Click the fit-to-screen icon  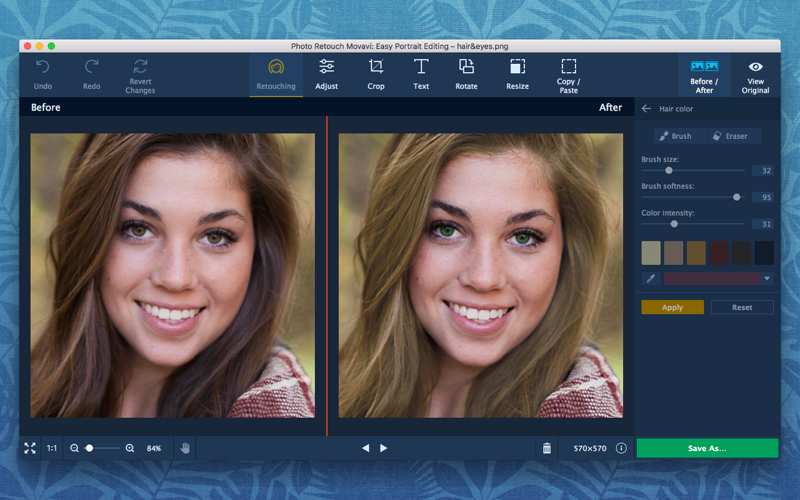click(30, 448)
